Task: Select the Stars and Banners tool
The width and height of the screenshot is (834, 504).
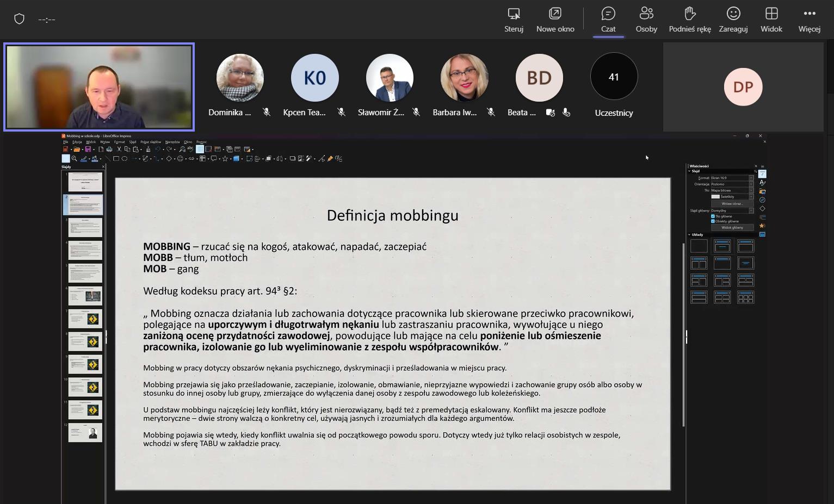Action: (225, 159)
